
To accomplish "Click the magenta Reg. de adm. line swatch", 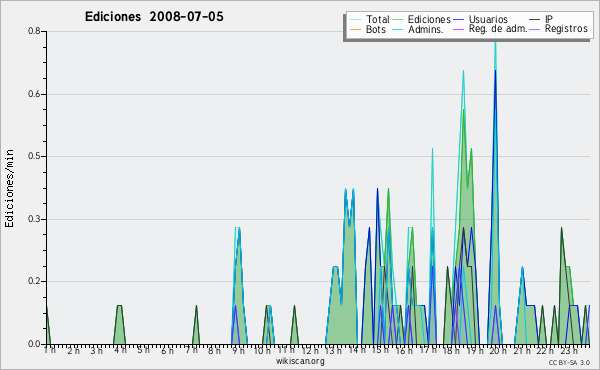I will coord(458,29).
